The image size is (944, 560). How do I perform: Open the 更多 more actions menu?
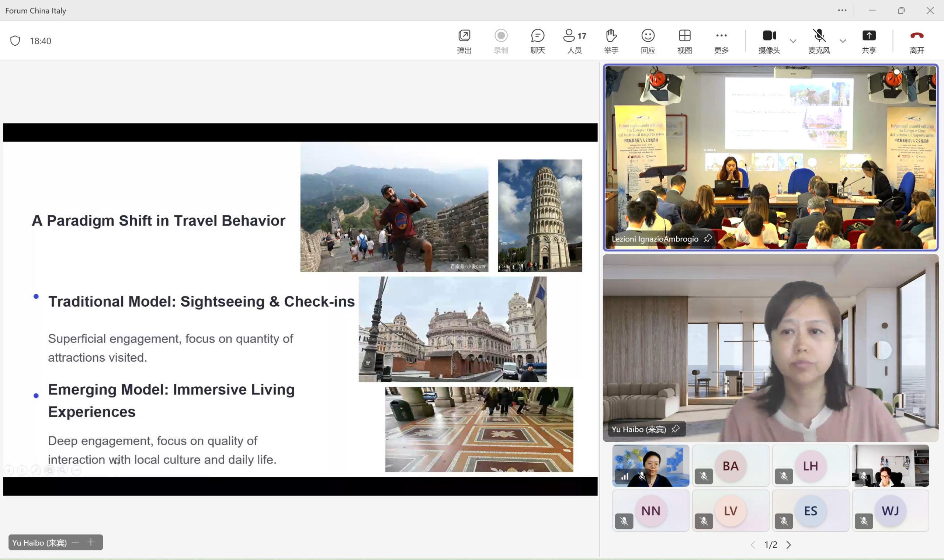pyautogui.click(x=721, y=41)
